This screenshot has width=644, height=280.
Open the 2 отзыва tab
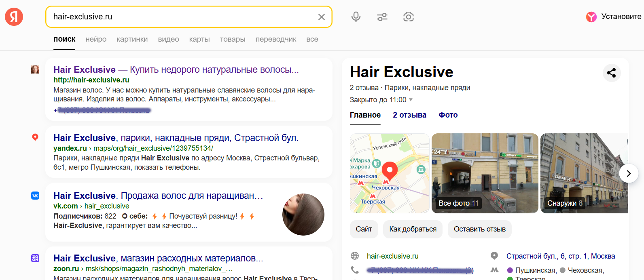click(x=409, y=115)
